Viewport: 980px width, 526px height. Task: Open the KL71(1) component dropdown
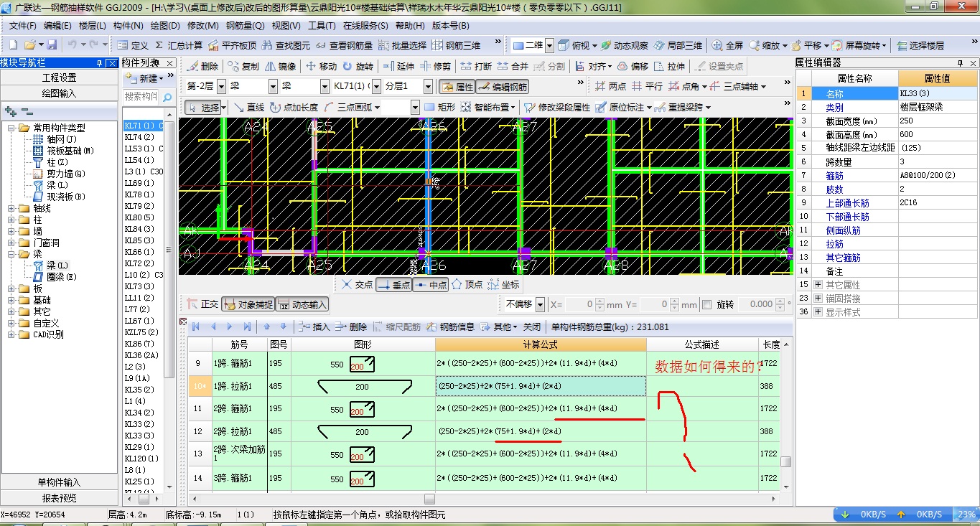click(x=377, y=87)
